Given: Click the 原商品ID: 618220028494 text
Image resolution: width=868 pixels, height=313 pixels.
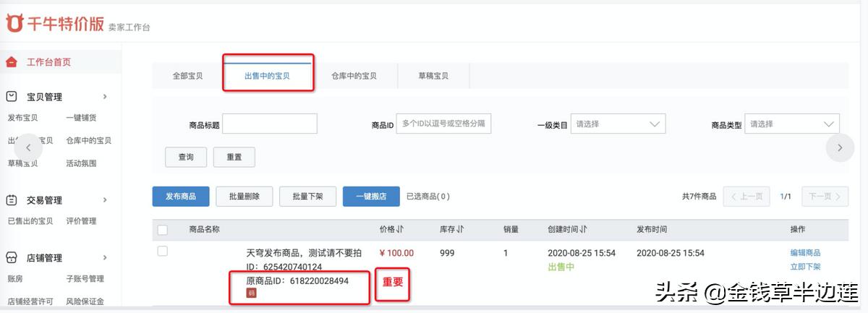Looking at the screenshot, I should click(x=298, y=280).
